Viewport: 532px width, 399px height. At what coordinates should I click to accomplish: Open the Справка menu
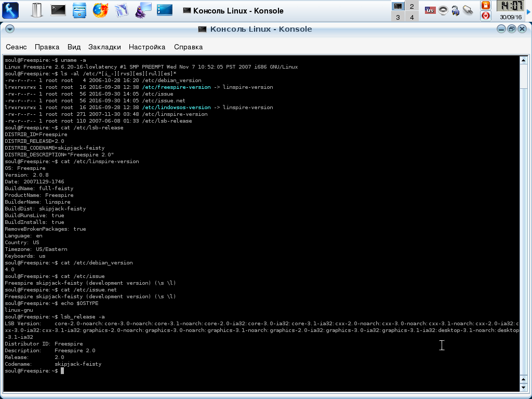pos(188,47)
